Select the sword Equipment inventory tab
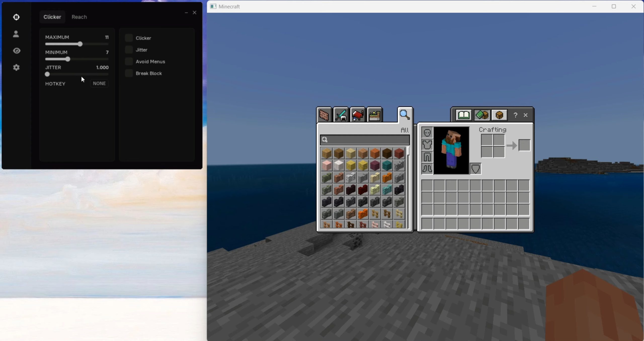 pos(341,115)
